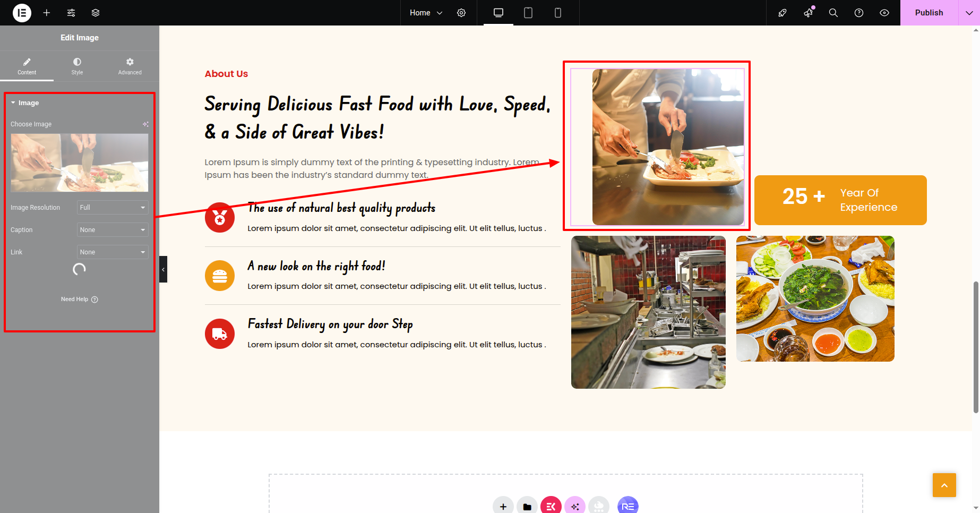
Task: Switch to mobile responsive view
Action: click(558, 13)
